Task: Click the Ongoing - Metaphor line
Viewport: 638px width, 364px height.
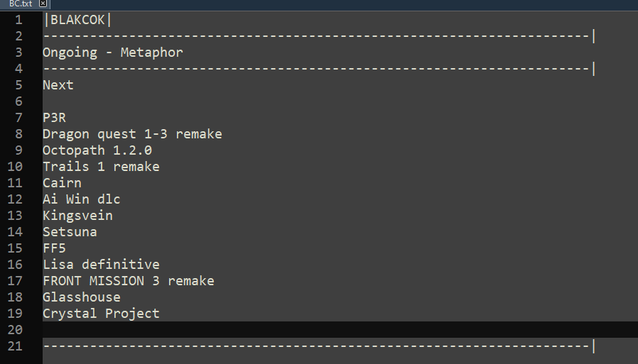Action: click(x=113, y=53)
